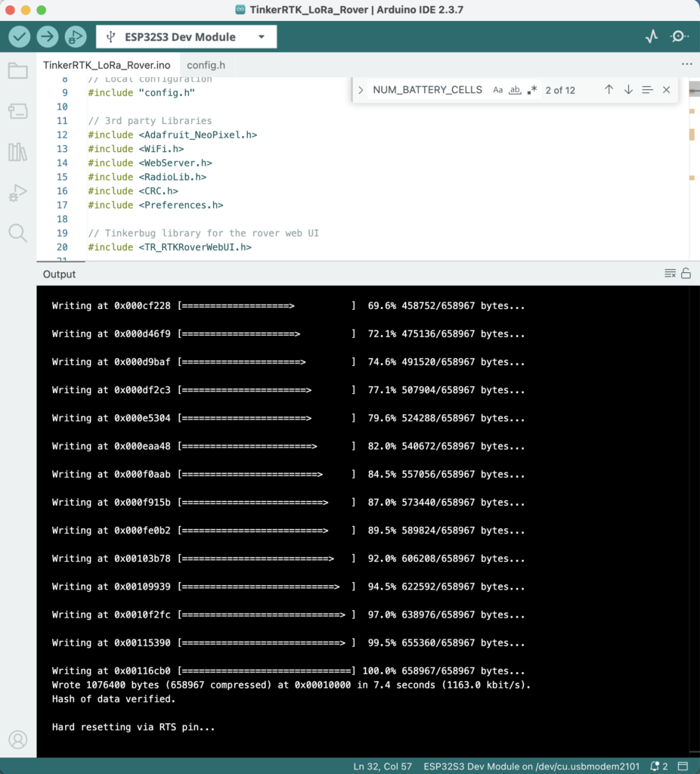Screen dimensions: 700x774
Task: Toggle Match Whole Word in the find bar
Action: click(515, 90)
